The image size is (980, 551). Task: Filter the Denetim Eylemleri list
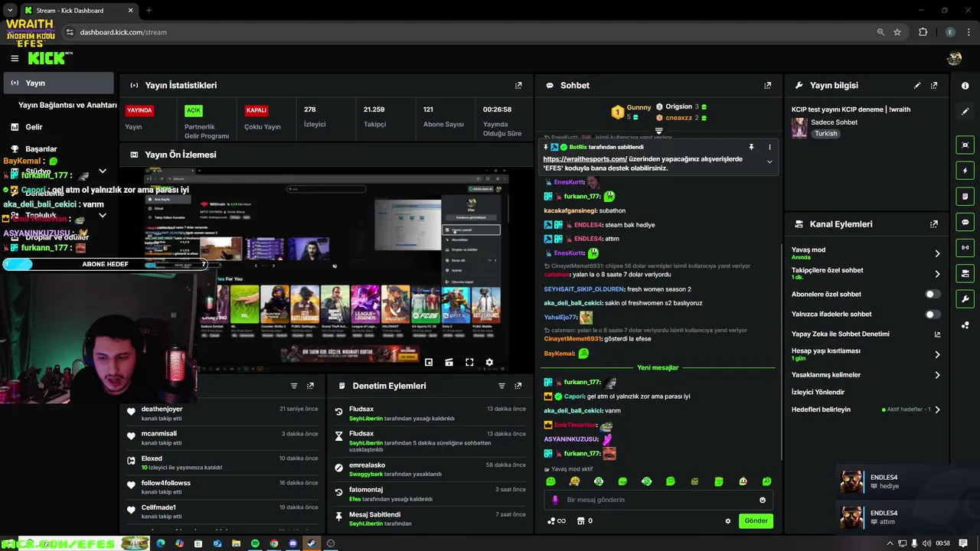(501, 386)
